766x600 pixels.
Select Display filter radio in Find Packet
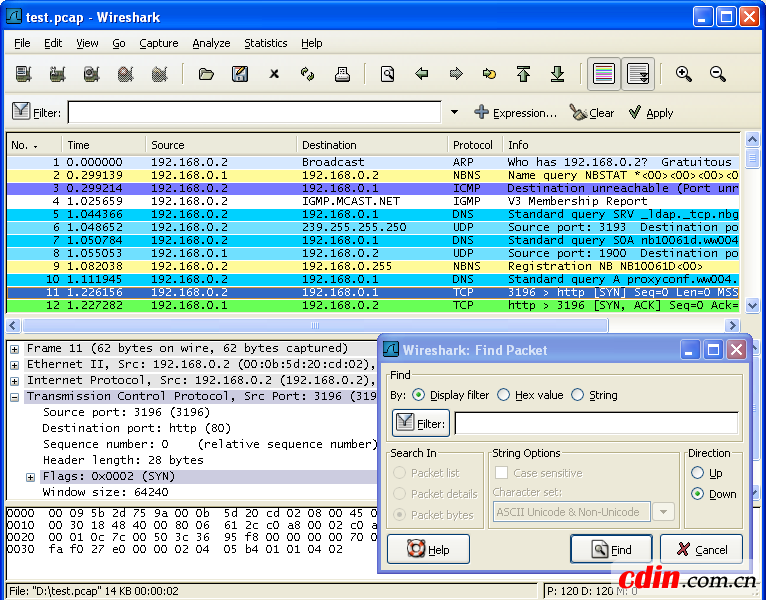point(418,395)
